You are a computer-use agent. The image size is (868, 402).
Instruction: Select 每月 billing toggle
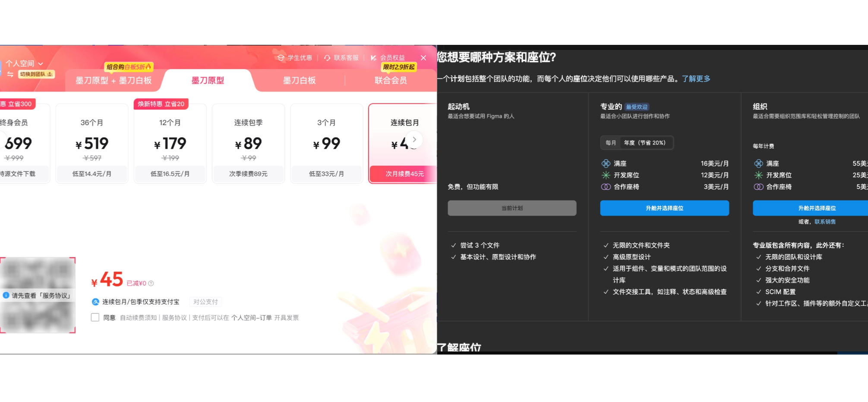[x=611, y=143]
